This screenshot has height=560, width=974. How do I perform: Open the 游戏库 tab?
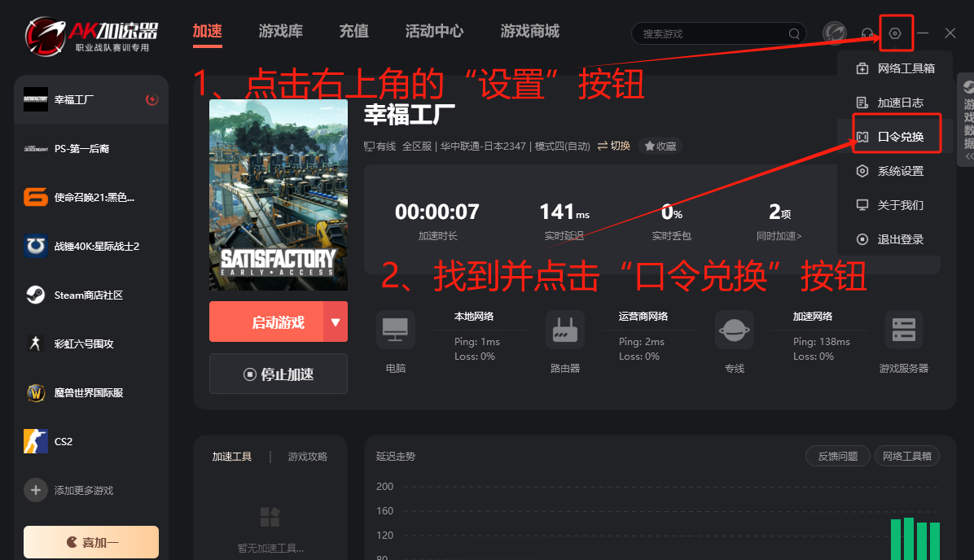tap(281, 31)
